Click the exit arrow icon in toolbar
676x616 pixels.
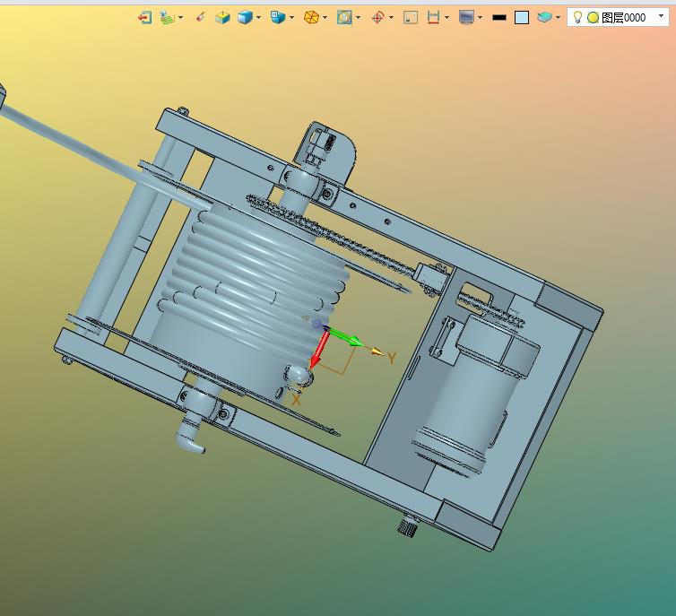[144, 18]
